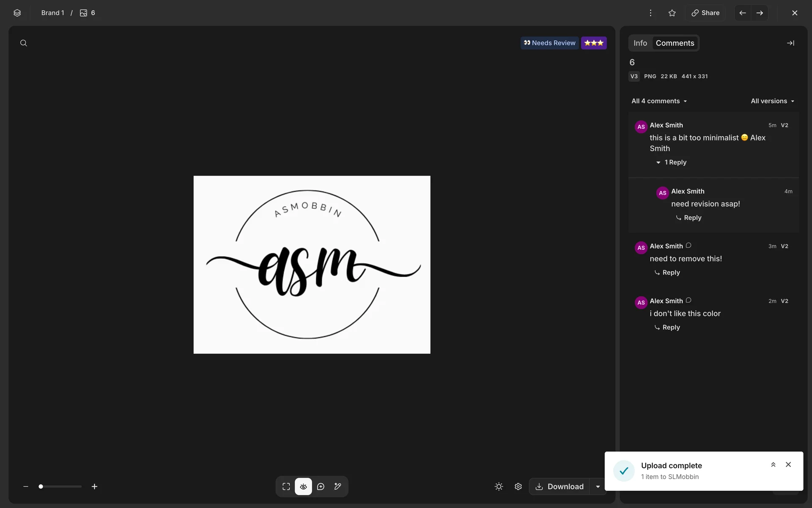The width and height of the screenshot is (812, 508).
Task: Collapse the side panel arrow icon
Action: click(x=790, y=43)
